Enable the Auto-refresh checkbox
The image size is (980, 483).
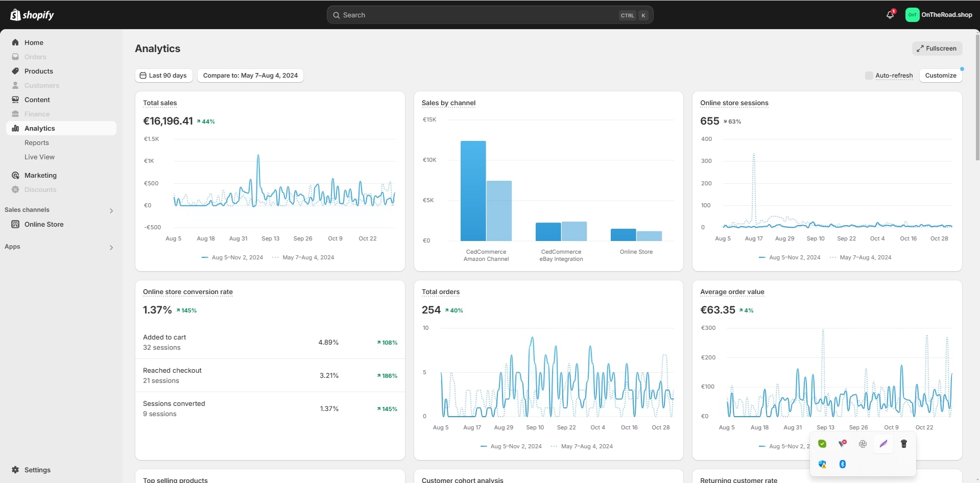coord(869,76)
